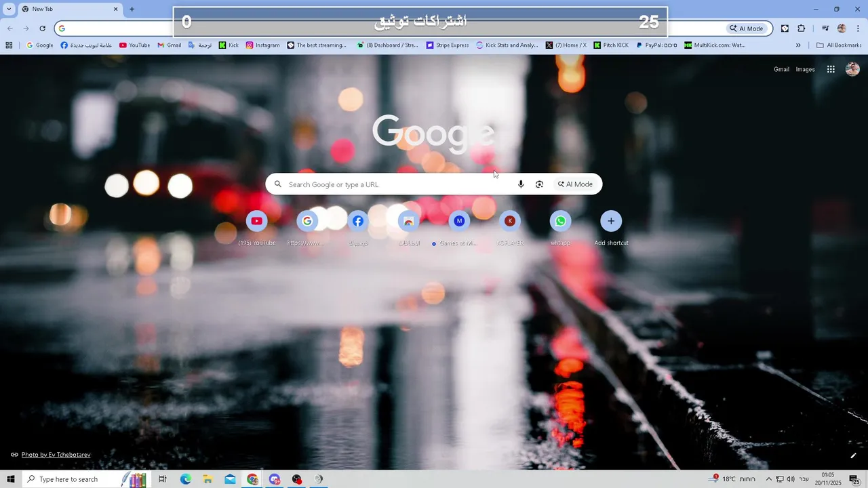Show hidden bookmarks with the chevron
The image size is (868, 488).
point(798,45)
